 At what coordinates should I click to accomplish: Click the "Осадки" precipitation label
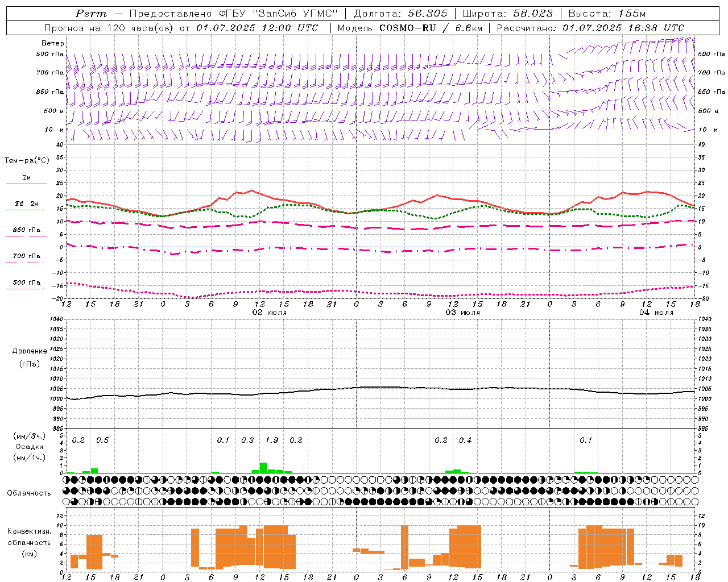pyautogui.click(x=30, y=447)
